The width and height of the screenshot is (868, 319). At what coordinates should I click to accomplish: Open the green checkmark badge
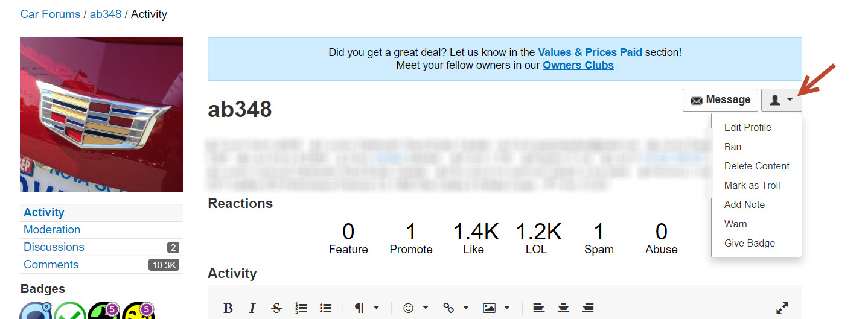70,311
